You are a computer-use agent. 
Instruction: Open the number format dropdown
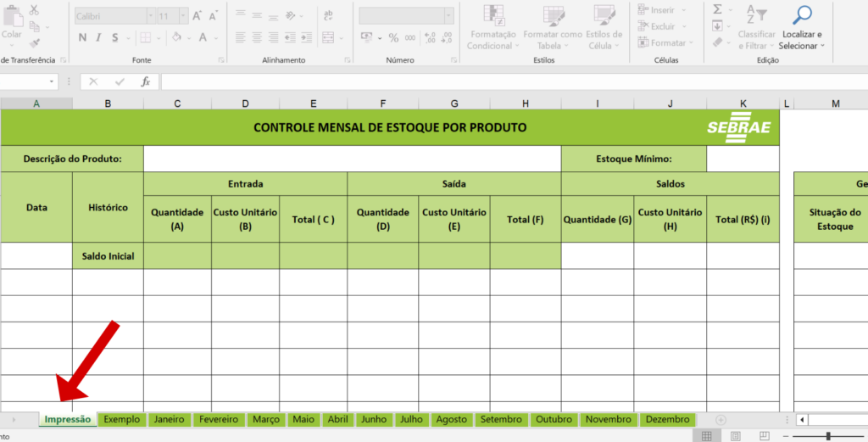(448, 15)
